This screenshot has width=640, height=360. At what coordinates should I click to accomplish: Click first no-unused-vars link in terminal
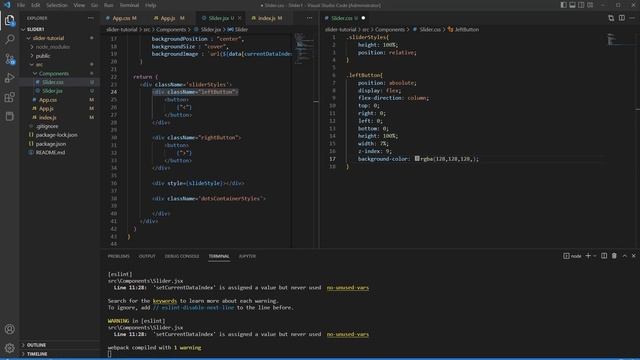(347, 288)
